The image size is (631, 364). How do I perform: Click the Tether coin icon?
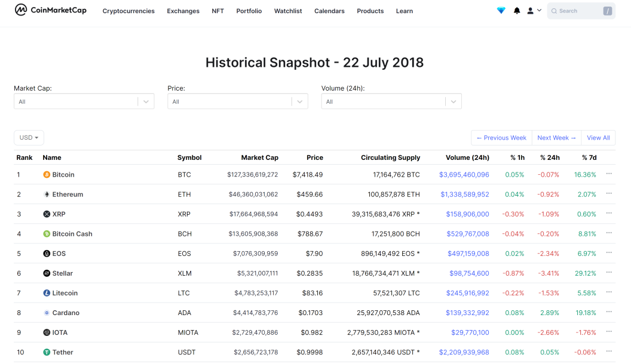coord(47,352)
